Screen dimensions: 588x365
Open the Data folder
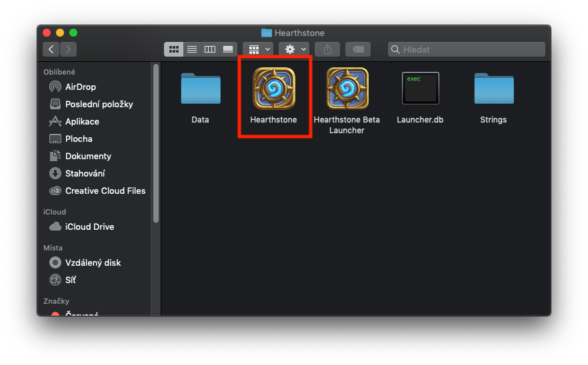[201, 89]
